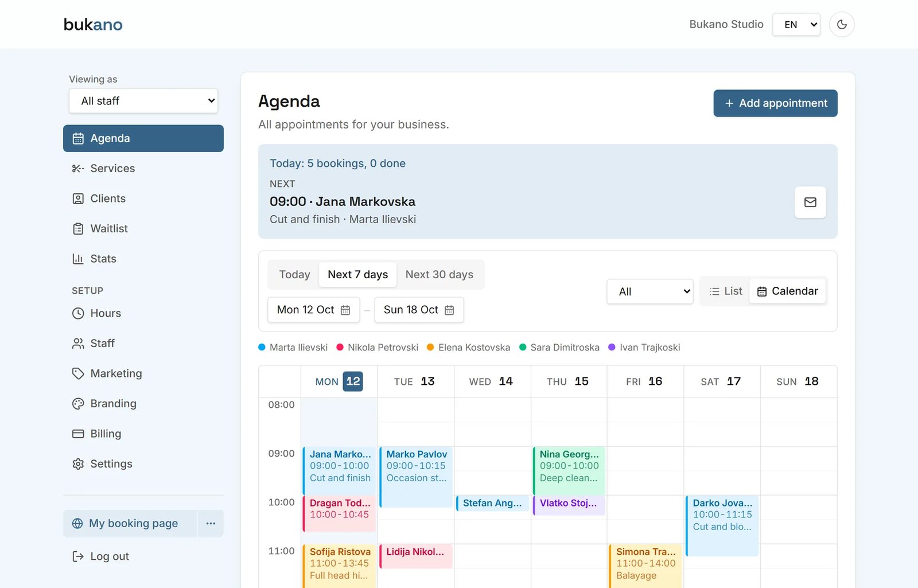Open the Mon 12 Oct start date picker

tap(313, 310)
